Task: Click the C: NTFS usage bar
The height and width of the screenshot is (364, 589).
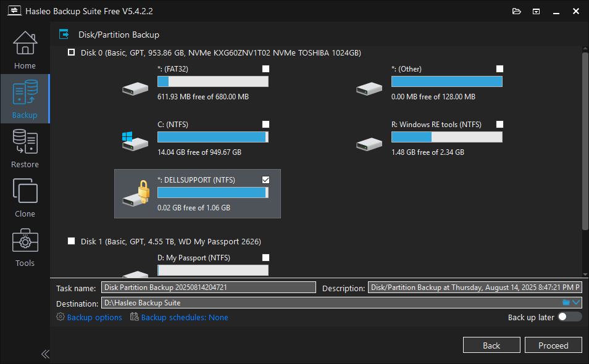Action: point(212,137)
